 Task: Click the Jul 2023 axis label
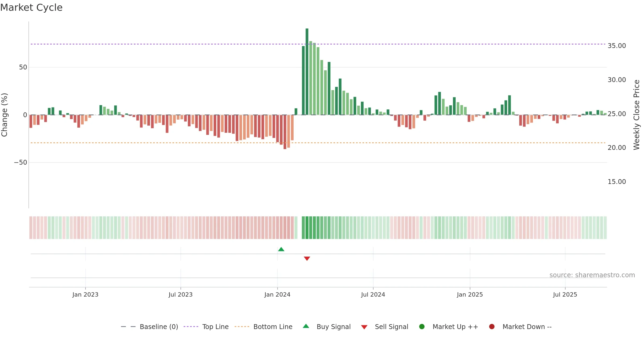point(181,295)
